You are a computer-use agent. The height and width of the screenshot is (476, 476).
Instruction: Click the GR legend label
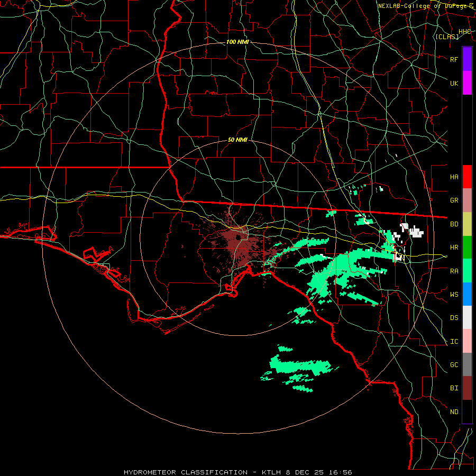click(454, 200)
